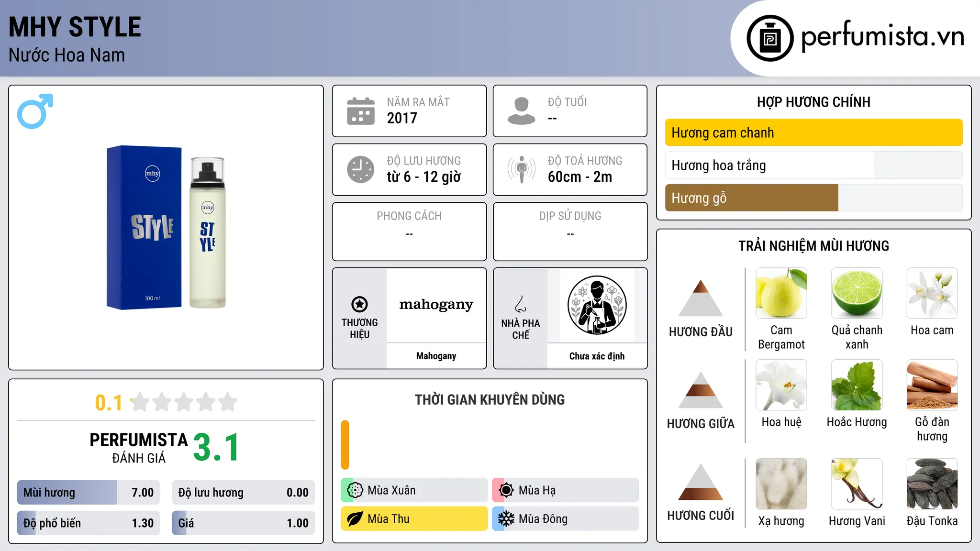Viewport: 980px width, 551px height.
Task: Click the Nước Hoa Nam subtitle
Action: 67,55
